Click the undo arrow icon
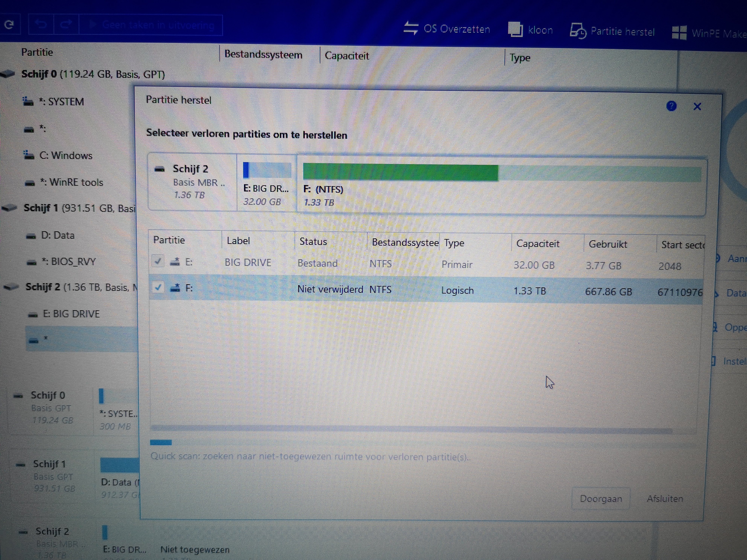747x560 pixels. [41, 24]
